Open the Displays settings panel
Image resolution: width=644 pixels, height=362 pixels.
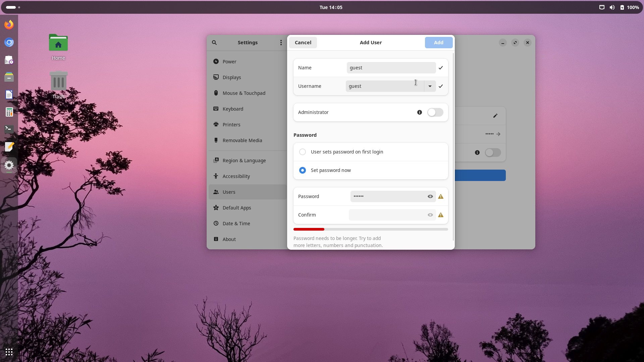pos(248,77)
